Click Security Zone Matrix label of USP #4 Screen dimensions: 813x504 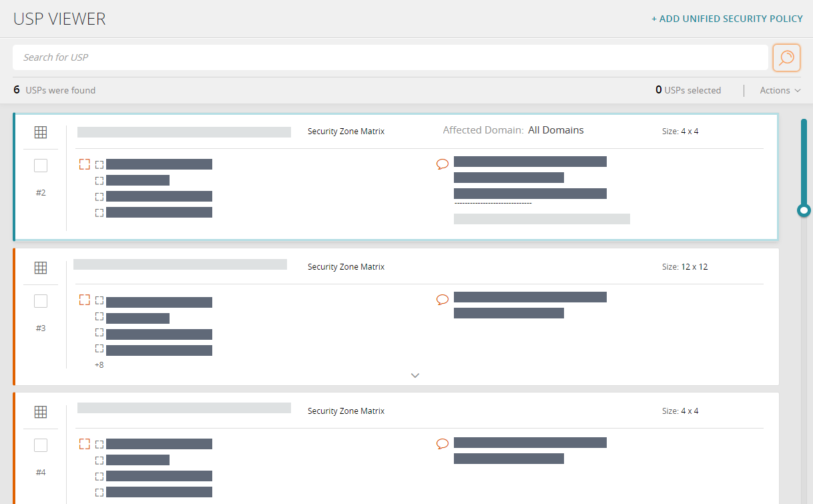(346, 411)
